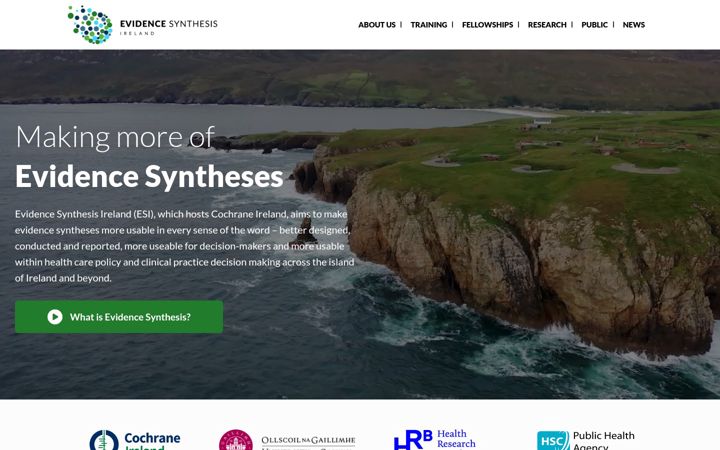Click the 'Making more of' heading text
720x450 pixels.
tap(115, 137)
